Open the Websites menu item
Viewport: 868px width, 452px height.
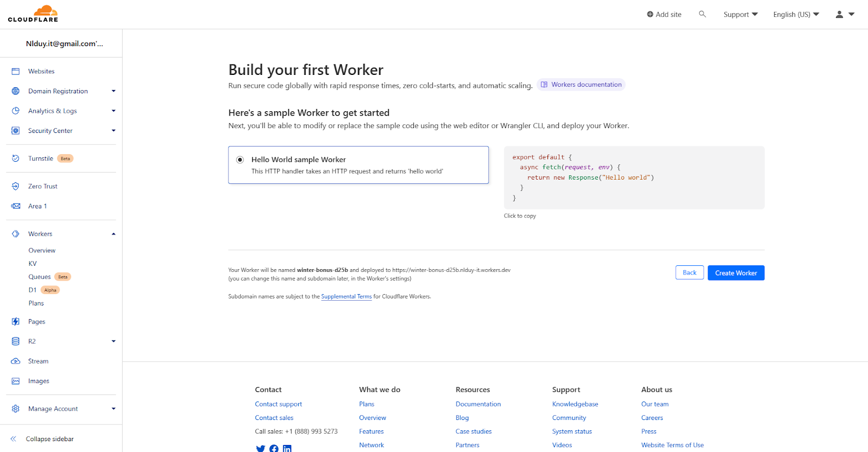[x=41, y=72]
